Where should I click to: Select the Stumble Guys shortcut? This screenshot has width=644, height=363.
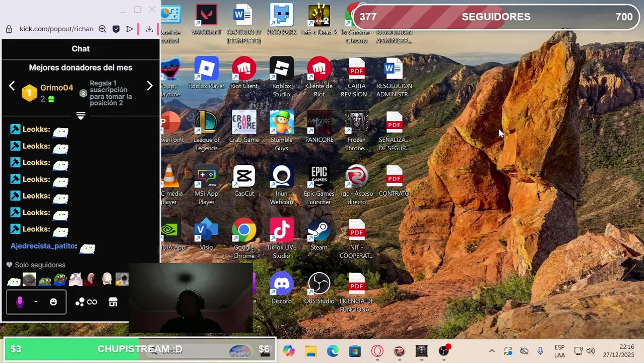[x=281, y=131]
